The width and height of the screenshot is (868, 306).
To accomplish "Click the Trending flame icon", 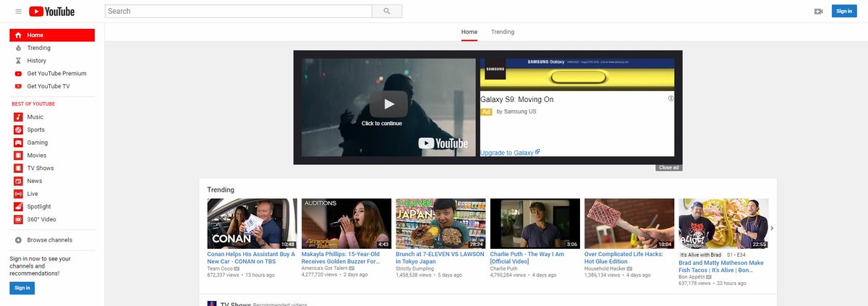I will (18, 48).
